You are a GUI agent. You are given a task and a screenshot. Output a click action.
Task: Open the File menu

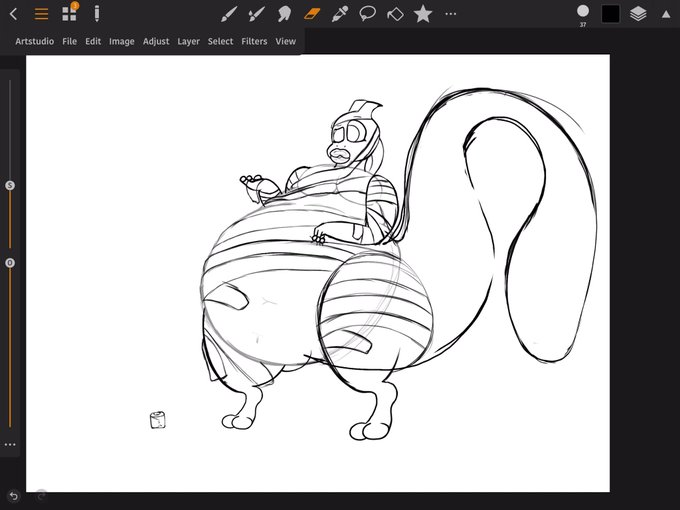[69, 41]
